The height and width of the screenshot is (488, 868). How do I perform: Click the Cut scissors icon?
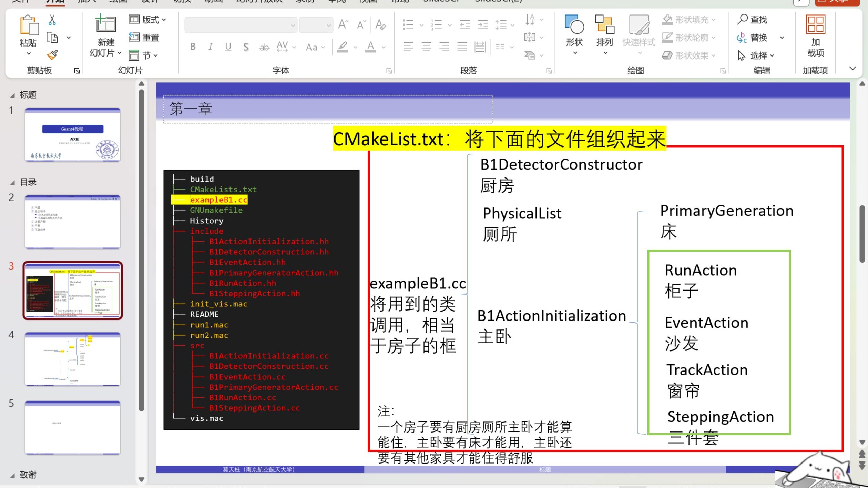(x=52, y=20)
